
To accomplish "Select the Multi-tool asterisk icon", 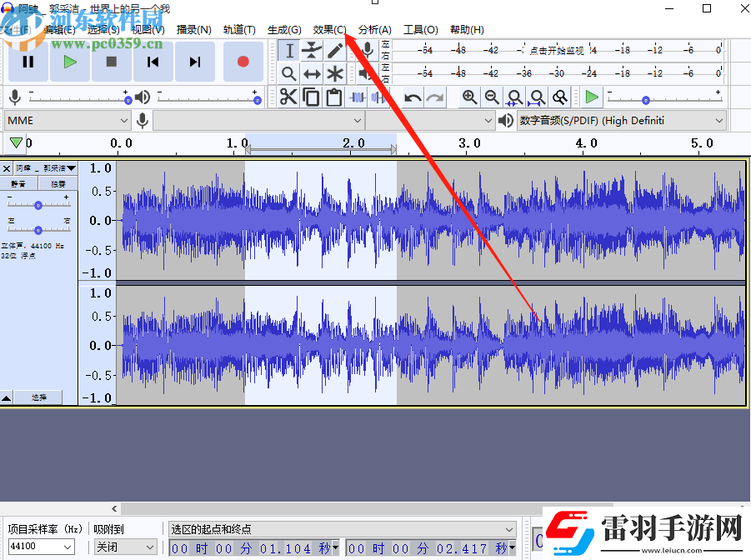I will tap(335, 74).
